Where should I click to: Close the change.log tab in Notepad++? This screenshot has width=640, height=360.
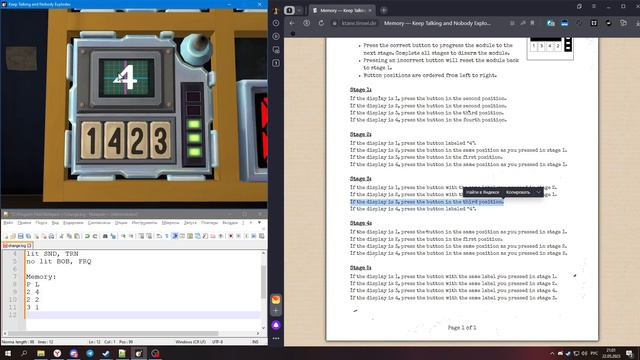point(29,246)
